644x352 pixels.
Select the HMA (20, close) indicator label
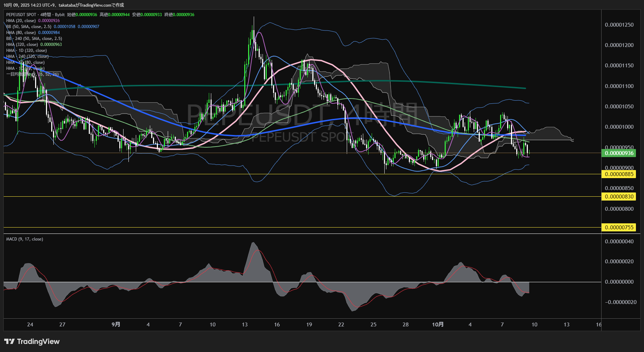pyautogui.click(x=21, y=21)
